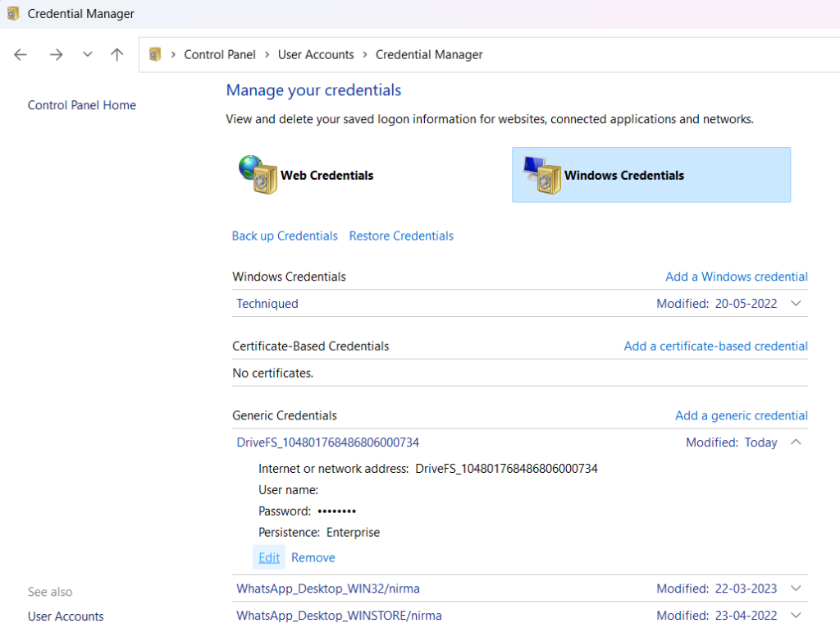Click the Persistence: Enterprise text
840x628 pixels.
coord(319,533)
